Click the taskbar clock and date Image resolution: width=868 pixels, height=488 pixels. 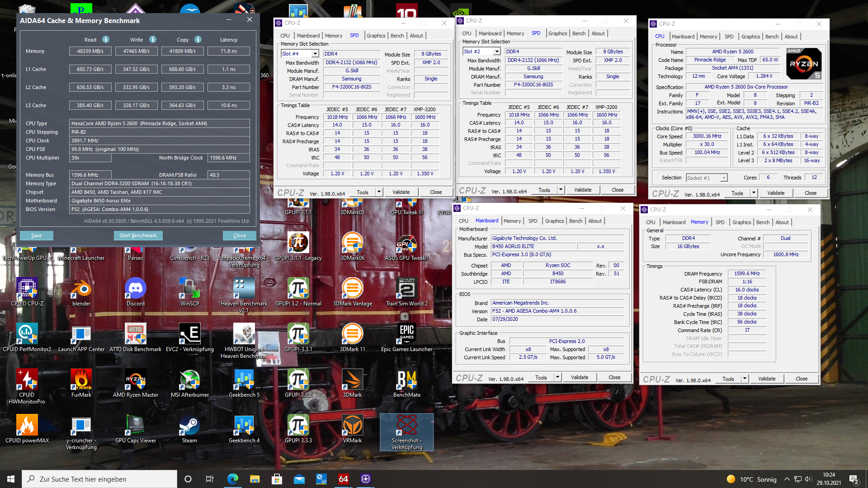pos(829,479)
